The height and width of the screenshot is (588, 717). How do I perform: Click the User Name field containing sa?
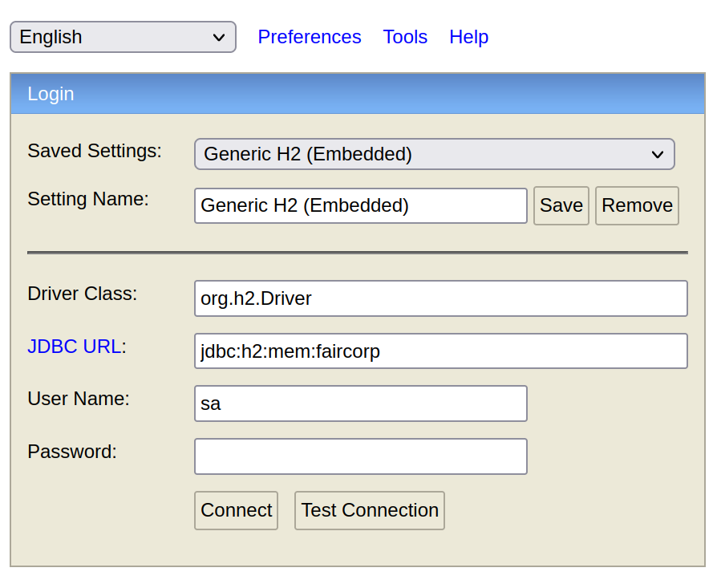click(361, 403)
